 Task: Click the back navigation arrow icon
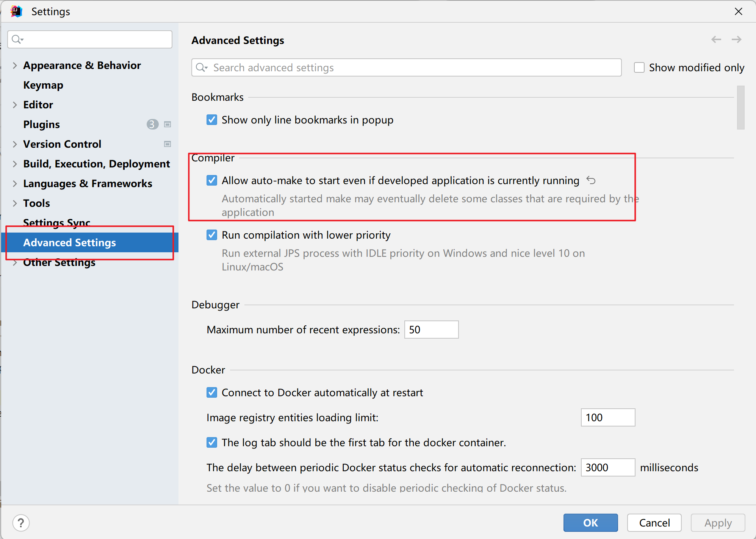click(716, 39)
